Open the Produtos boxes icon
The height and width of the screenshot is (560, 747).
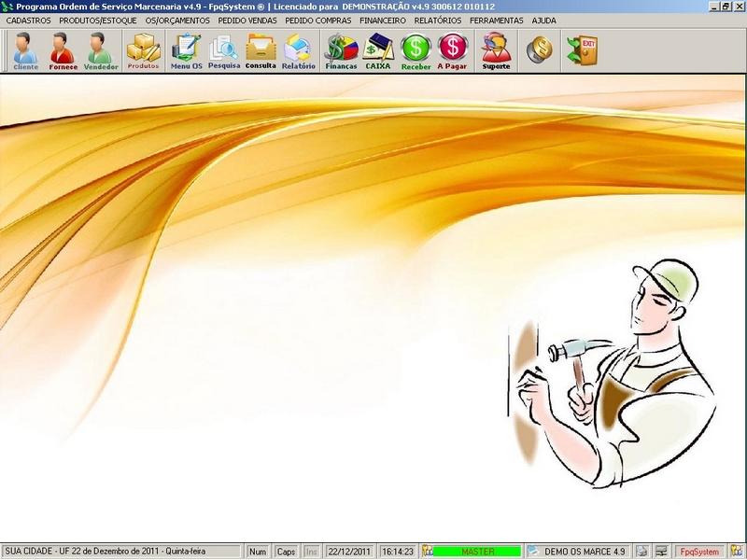(x=143, y=50)
